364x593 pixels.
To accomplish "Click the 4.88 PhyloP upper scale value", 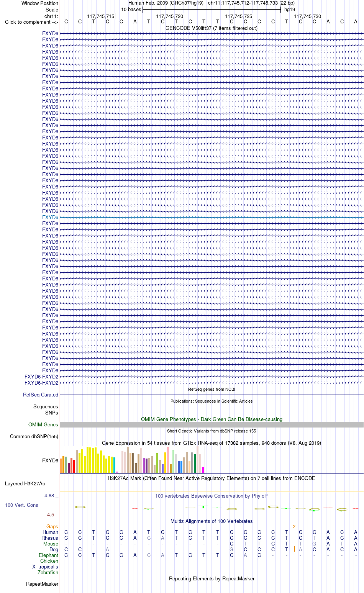I will click(x=49, y=496).
